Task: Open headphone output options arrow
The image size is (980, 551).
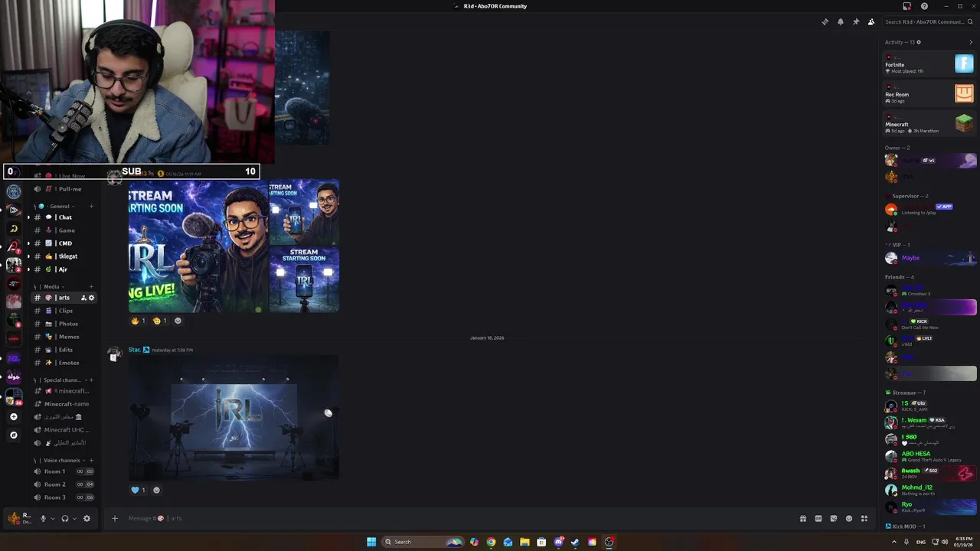Action: pyautogui.click(x=74, y=518)
